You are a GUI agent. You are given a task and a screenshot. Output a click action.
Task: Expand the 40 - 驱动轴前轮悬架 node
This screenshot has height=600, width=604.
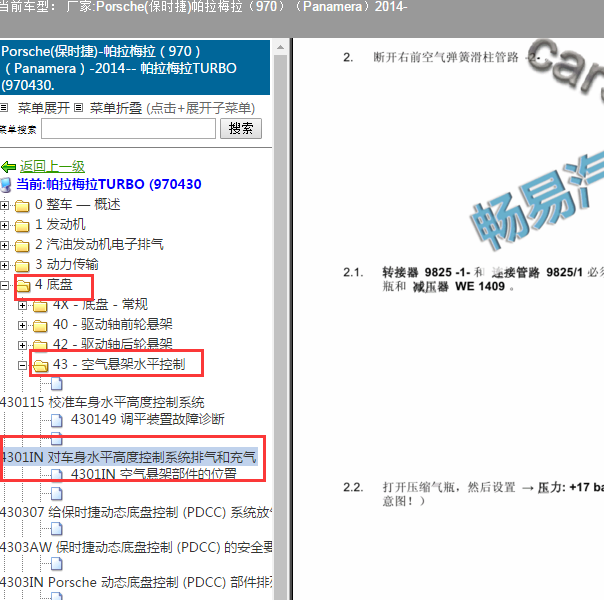pyautogui.click(x=22, y=325)
